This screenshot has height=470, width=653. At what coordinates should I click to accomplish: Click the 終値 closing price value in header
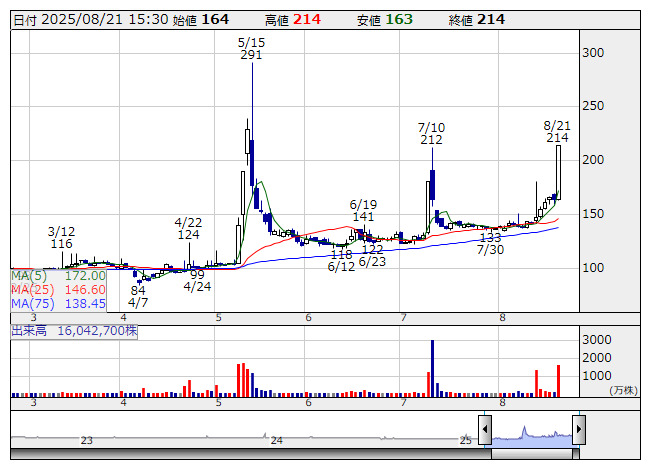coord(491,20)
